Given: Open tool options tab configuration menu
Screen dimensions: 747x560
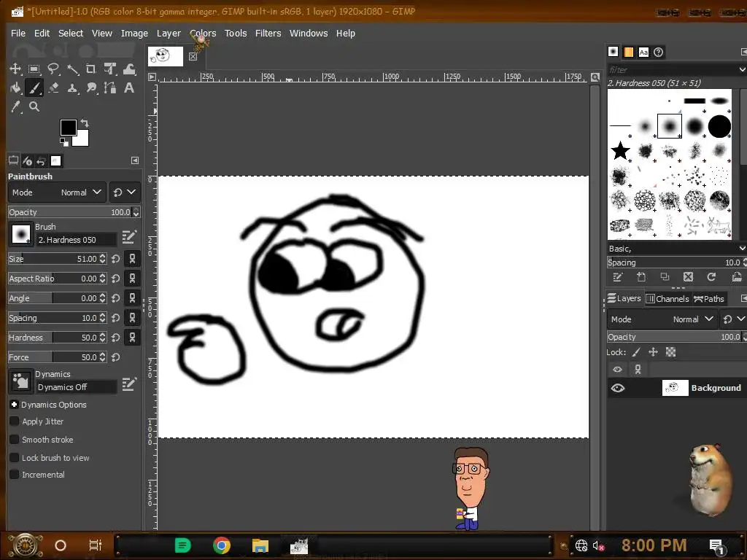Looking at the screenshot, I should pos(135,160).
